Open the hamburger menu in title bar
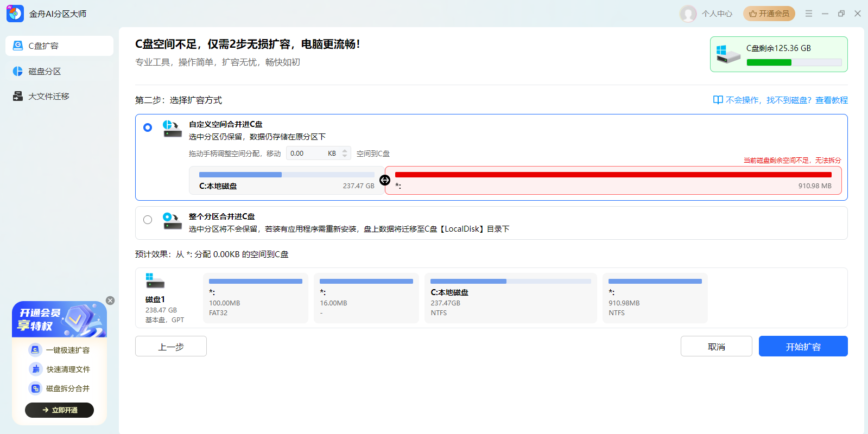 [809, 14]
